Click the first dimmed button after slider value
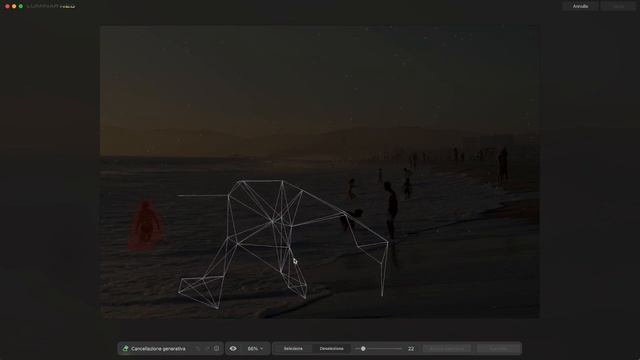This screenshot has height=360, width=640. 447,349
